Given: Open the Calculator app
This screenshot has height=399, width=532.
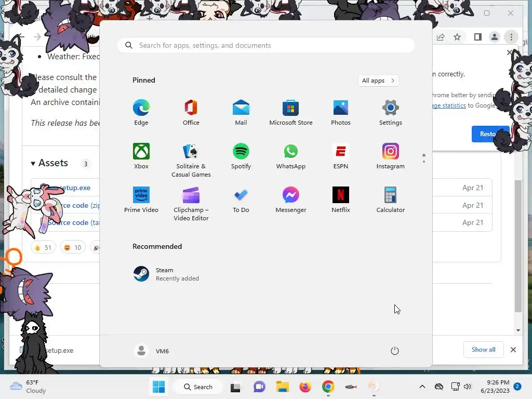Looking at the screenshot, I should [391, 200].
